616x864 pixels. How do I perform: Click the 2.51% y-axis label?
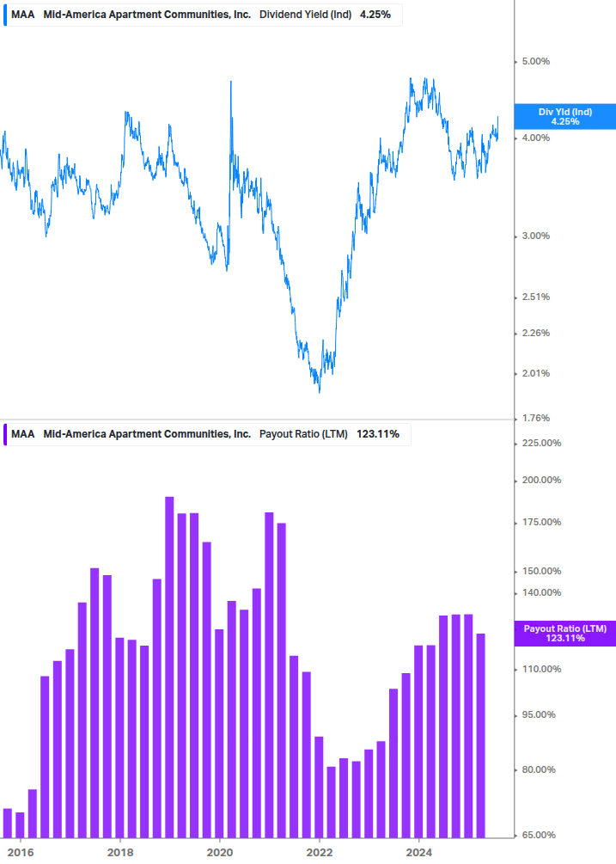535,297
